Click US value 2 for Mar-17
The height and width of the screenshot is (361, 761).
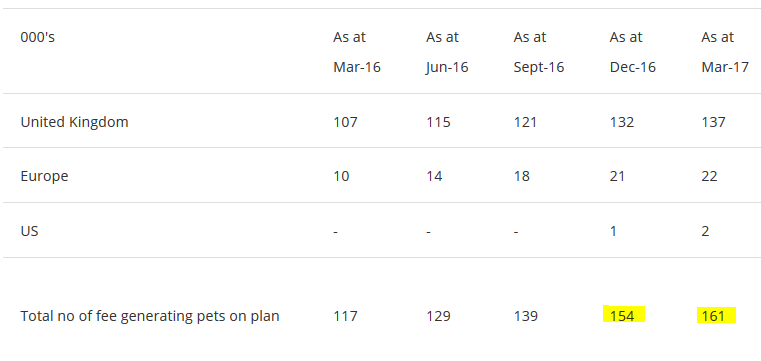pos(705,231)
